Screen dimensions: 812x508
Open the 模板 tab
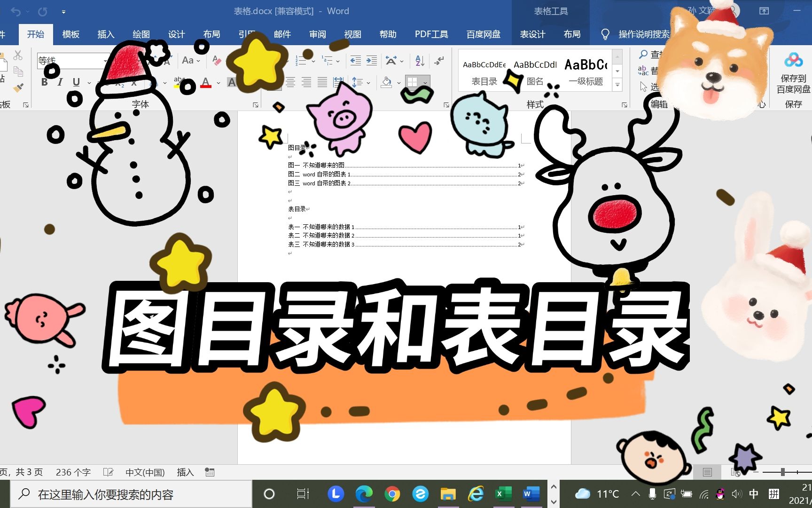pos(71,34)
